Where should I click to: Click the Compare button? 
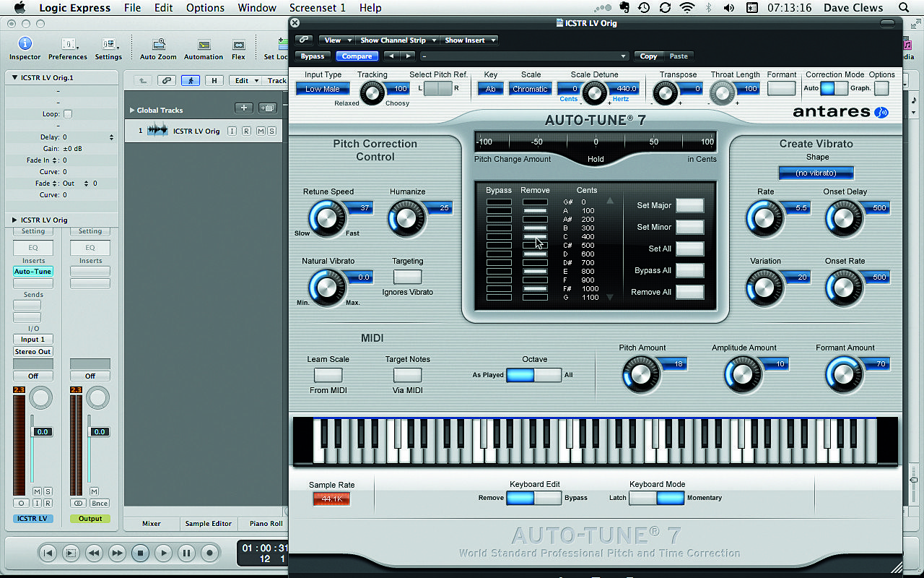point(357,56)
